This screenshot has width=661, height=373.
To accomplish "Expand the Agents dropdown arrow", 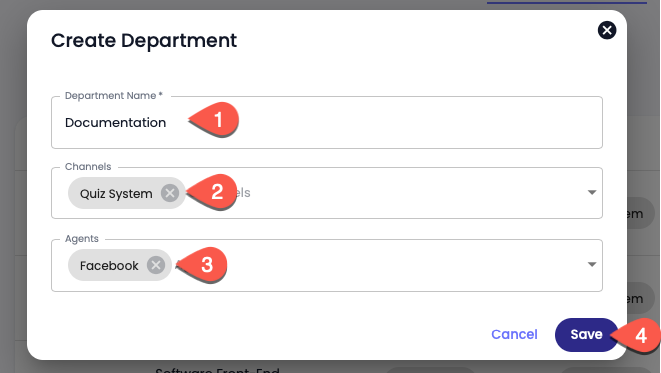I will (592, 265).
